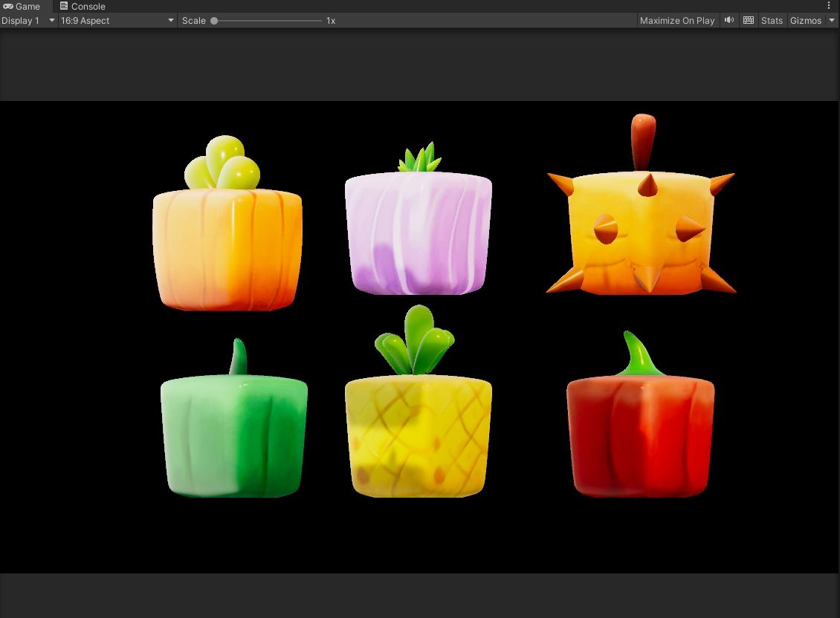Open the Display 1 dropdown
Image resolution: width=840 pixels, height=618 pixels.
28,20
